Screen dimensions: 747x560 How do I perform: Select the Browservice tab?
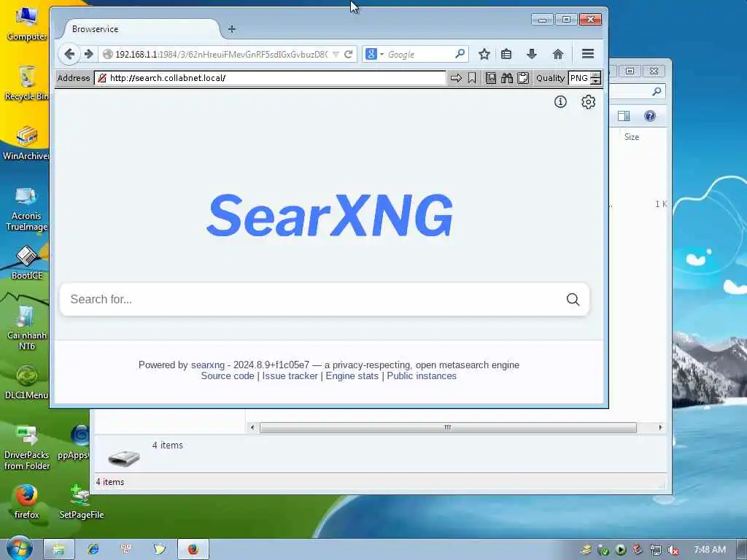click(x=141, y=29)
